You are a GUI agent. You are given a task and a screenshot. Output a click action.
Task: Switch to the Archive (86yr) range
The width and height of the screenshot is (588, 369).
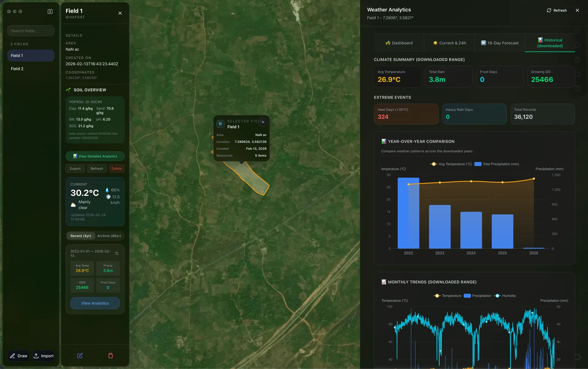tap(109, 236)
